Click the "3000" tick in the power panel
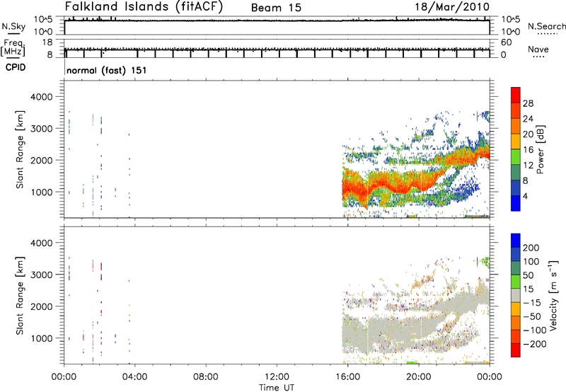566x392 pixels. 41,129
